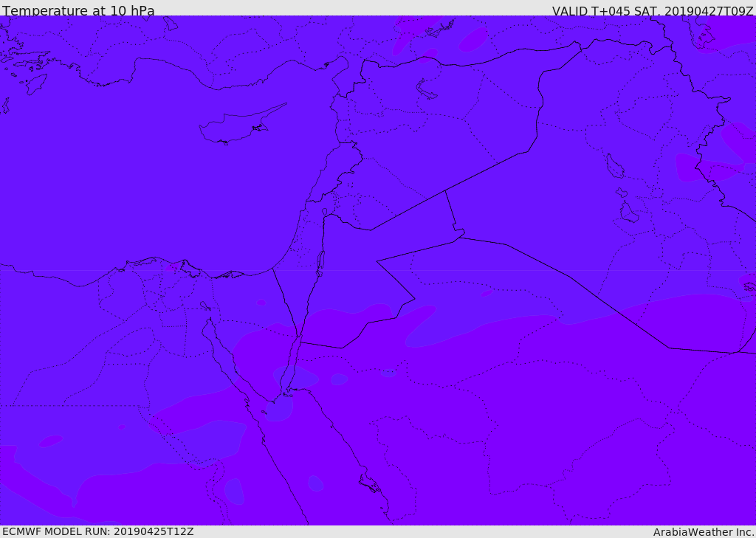Click the 'ArabiaWeather Inc' credit text

coord(704,532)
